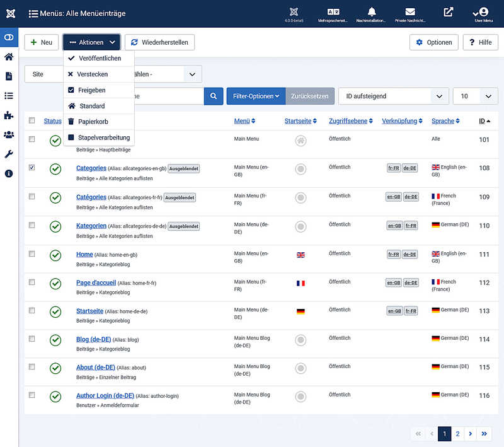Open the puzzle-piece components sidebar icon
This screenshot has width=504, height=447.
pyautogui.click(x=9, y=115)
